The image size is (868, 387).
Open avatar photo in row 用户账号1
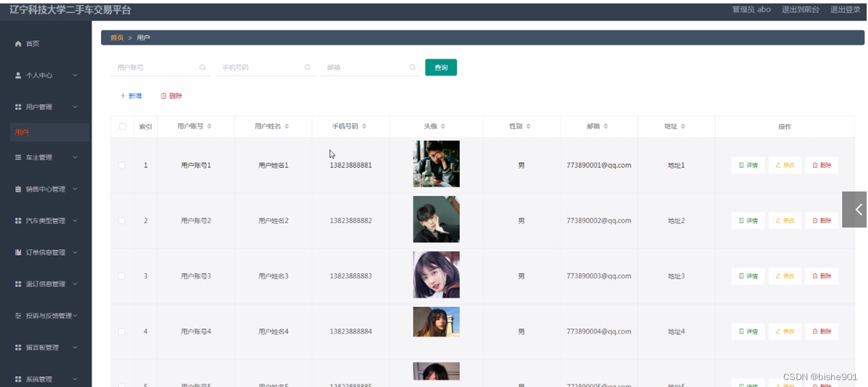pyautogui.click(x=436, y=164)
